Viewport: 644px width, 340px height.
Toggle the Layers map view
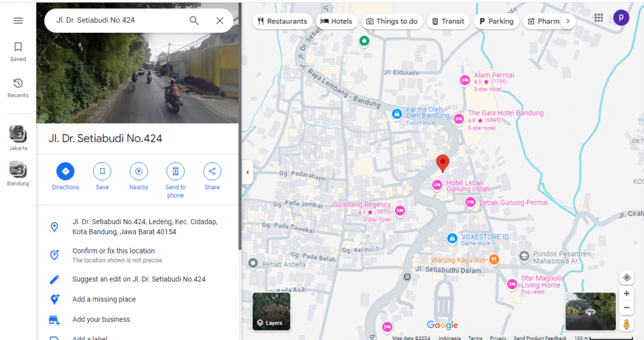[271, 312]
